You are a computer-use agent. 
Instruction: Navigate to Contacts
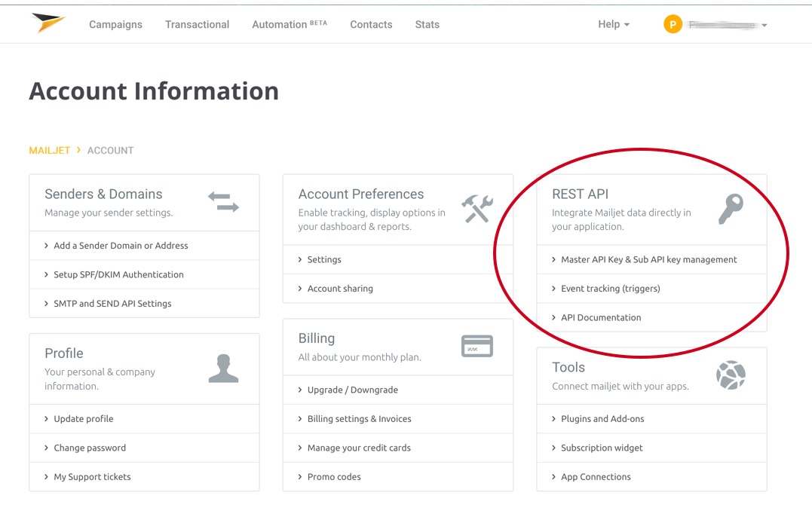[371, 24]
